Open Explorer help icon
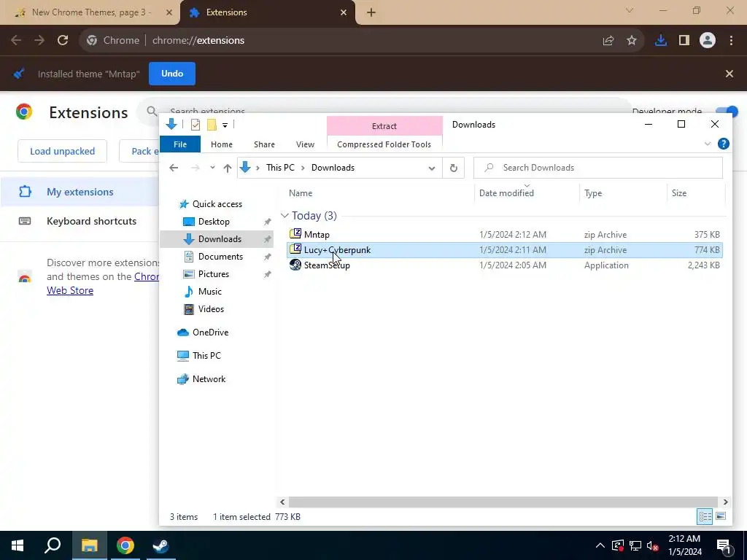The image size is (747, 560). click(723, 144)
